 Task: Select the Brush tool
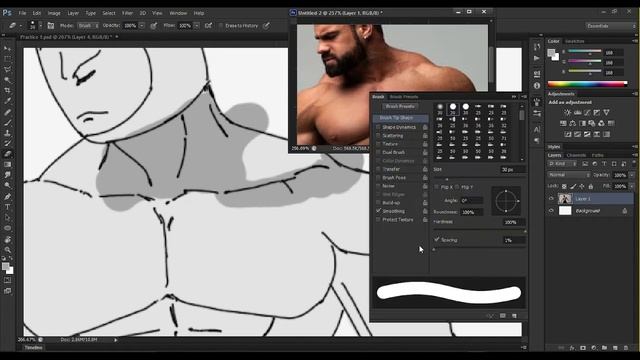point(7,122)
